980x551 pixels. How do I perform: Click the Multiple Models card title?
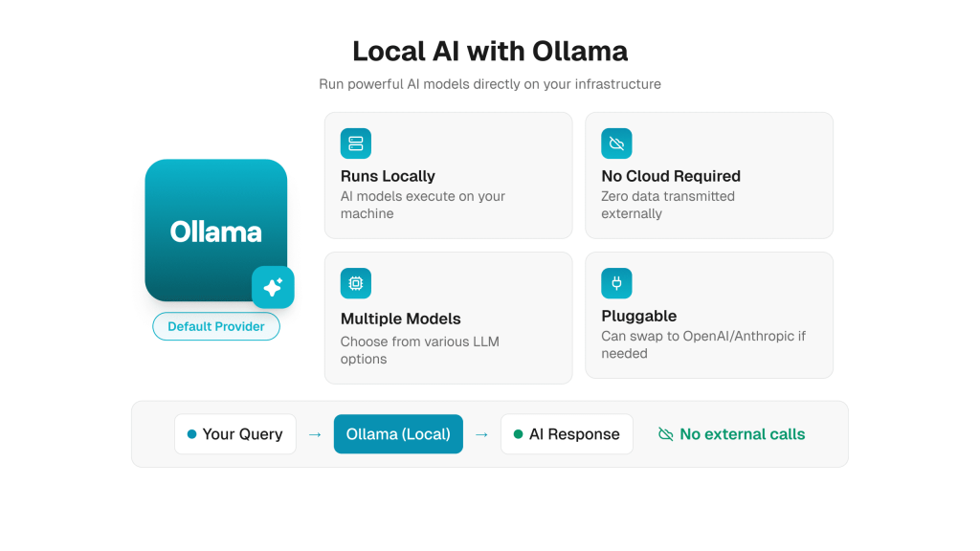[x=401, y=319]
